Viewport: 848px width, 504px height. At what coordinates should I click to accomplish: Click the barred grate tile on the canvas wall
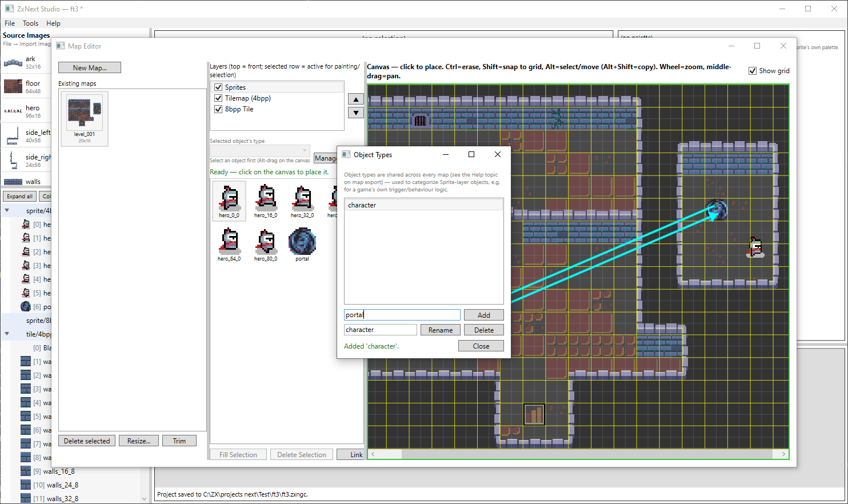click(421, 120)
